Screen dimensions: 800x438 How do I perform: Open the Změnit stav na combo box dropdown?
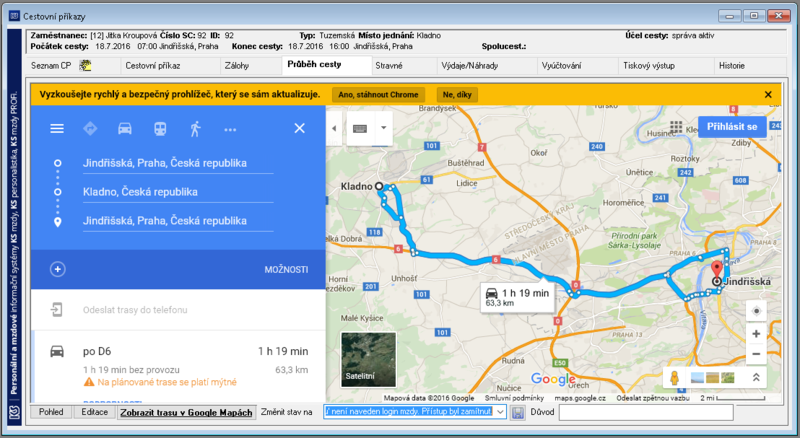click(x=500, y=411)
